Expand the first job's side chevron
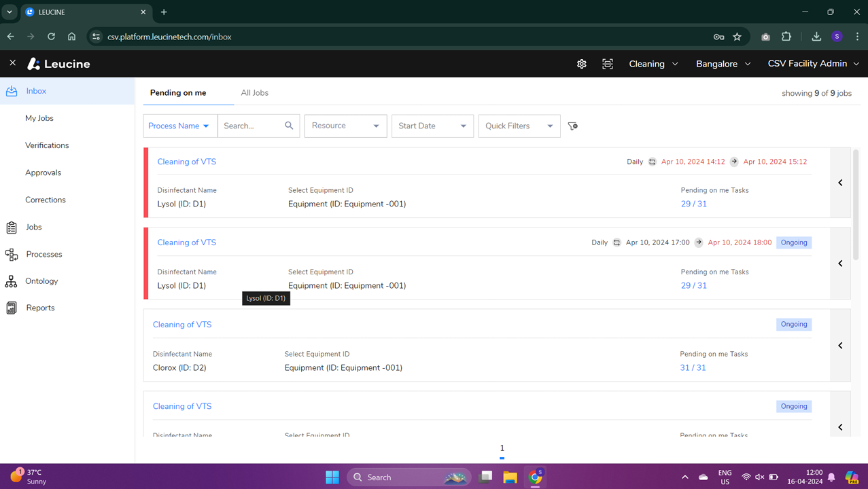868x489 pixels. click(x=840, y=183)
